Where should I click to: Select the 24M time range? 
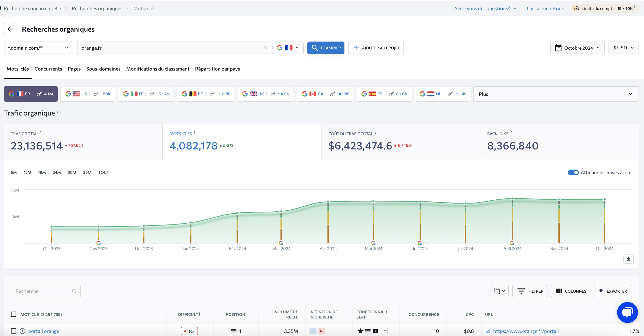click(x=57, y=172)
